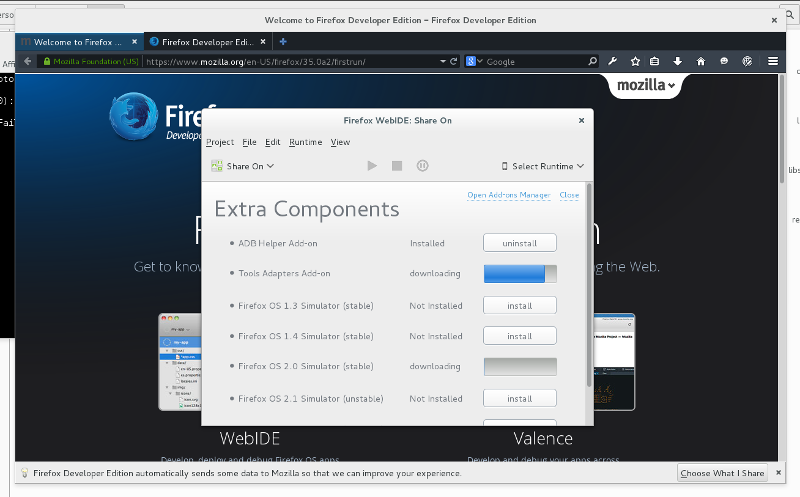Click the WebIDE heading on page
The height and width of the screenshot is (497, 800).
tap(249, 438)
